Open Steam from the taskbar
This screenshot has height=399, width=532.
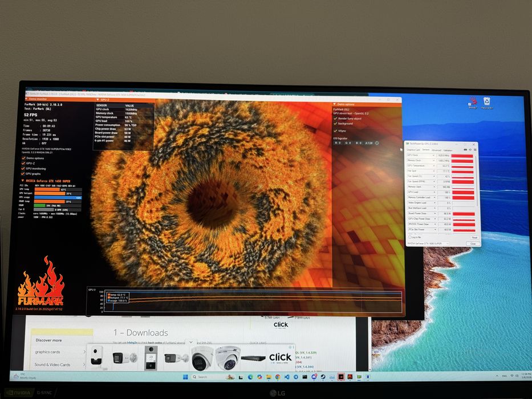tap(323, 377)
